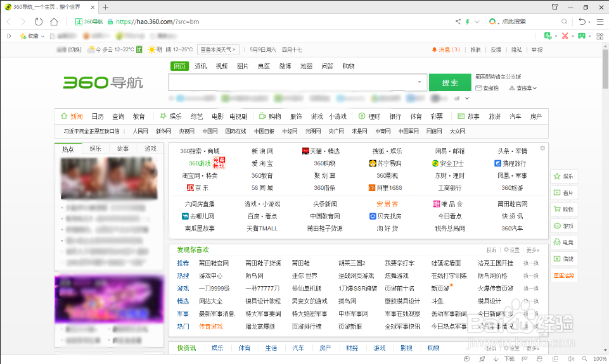Click sidebar 看片 video shortcut
609x364 pixels.
click(x=564, y=193)
